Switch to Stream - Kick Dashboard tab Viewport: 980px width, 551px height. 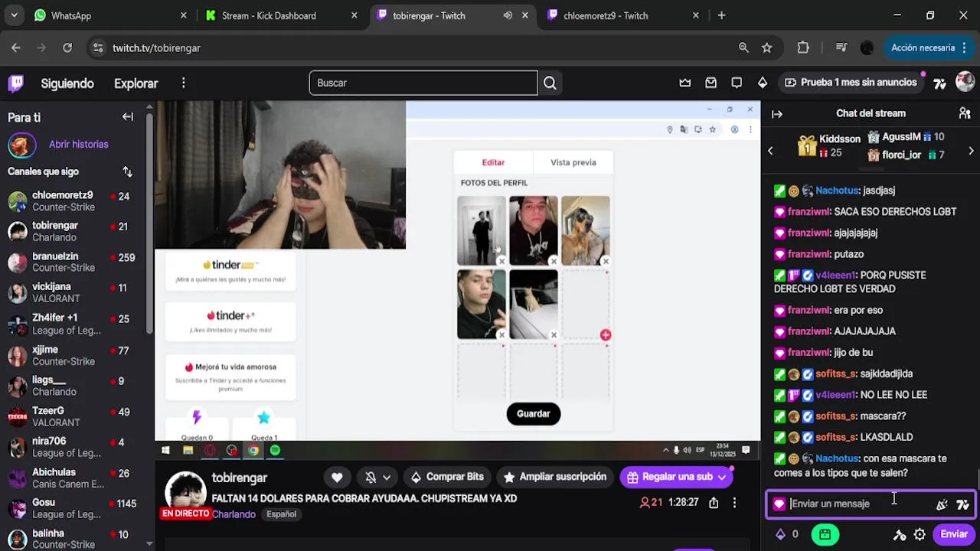point(281,15)
